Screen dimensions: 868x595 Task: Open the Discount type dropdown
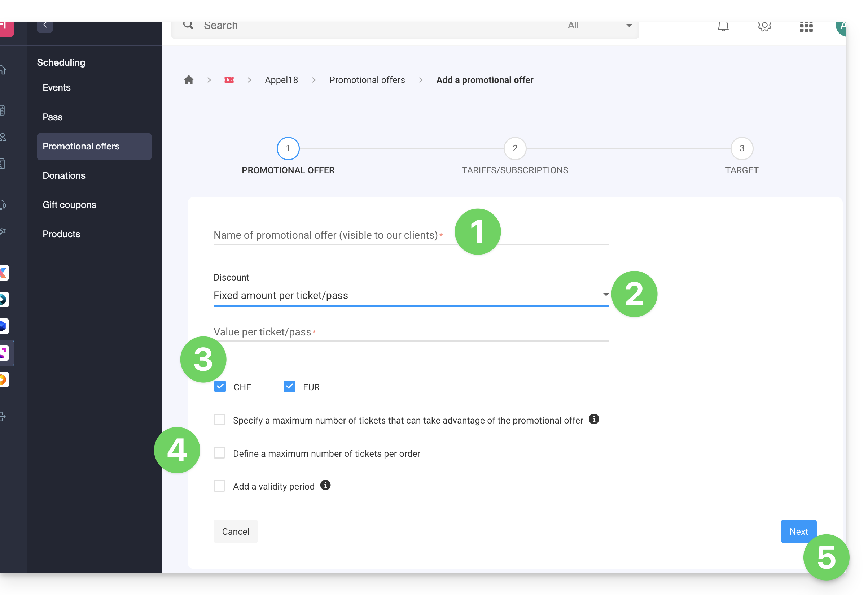[x=411, y=295]
